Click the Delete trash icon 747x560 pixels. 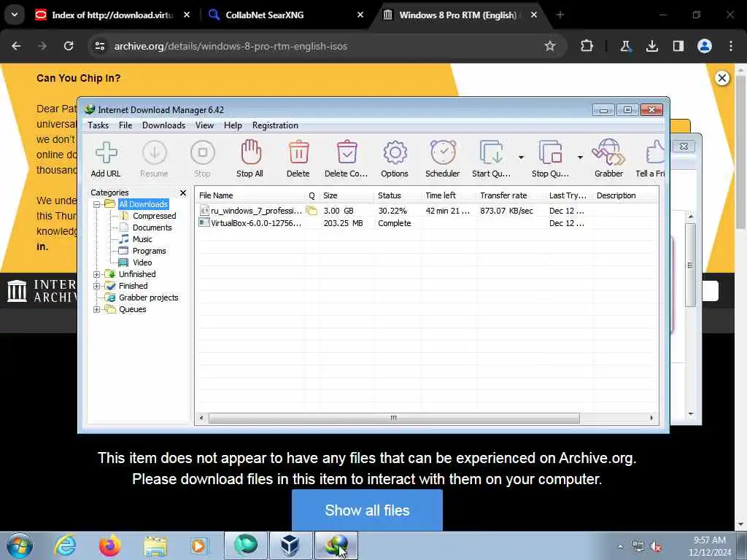click(298, 159)
